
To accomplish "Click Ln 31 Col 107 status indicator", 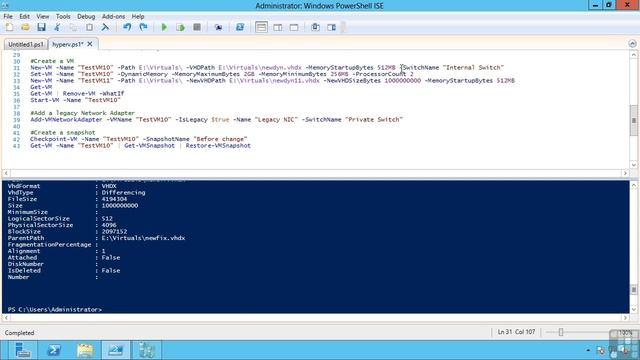I will [516, 332].
